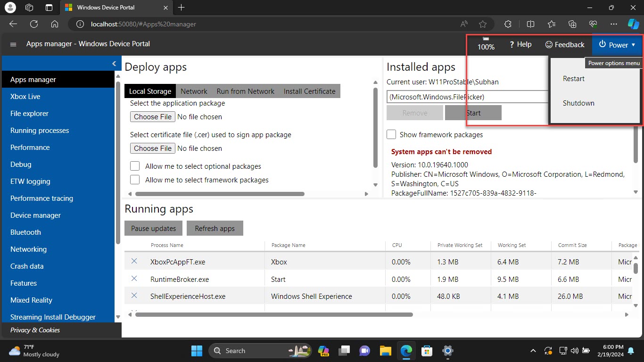Open ETW logging in the sidebar
Viewport: 644px width, 362px height.
click(x=58, y=181)
